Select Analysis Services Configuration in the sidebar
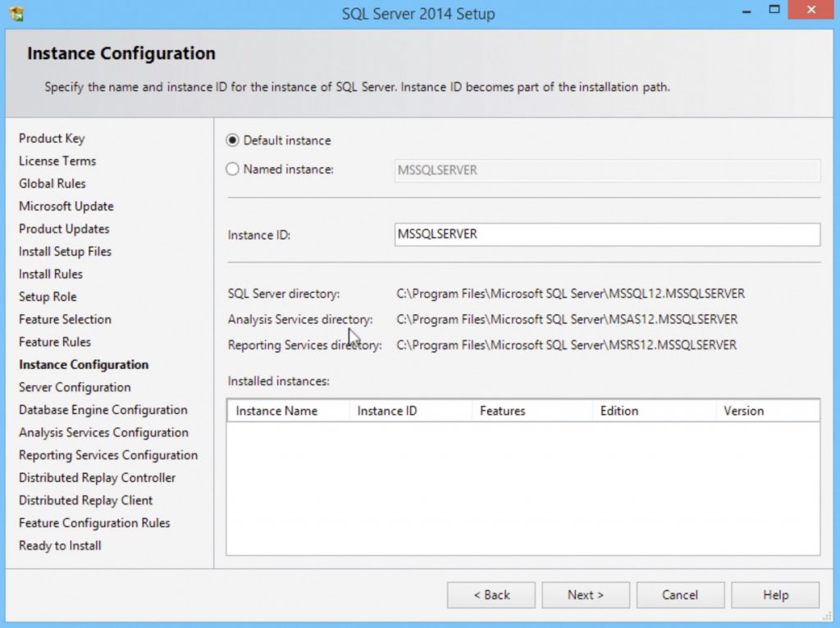Screen dimensions: 840x628 (x=103, y=432)
